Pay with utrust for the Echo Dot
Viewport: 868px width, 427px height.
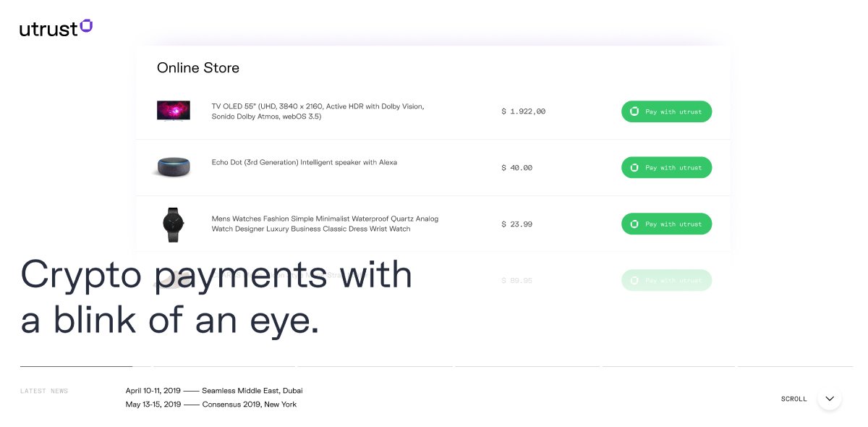click(666, 167)
